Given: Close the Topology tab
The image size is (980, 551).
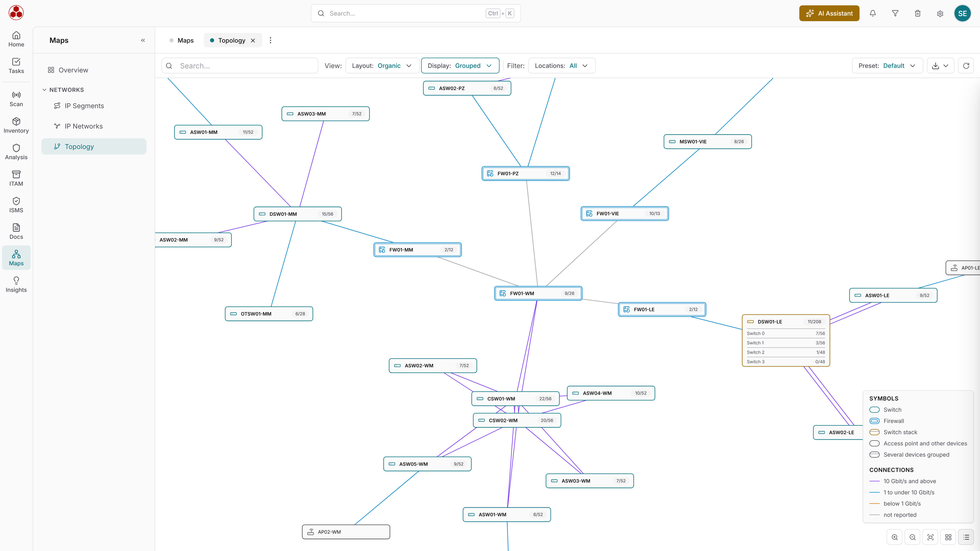Looking at the screenshot, I should tap(253, 40).
